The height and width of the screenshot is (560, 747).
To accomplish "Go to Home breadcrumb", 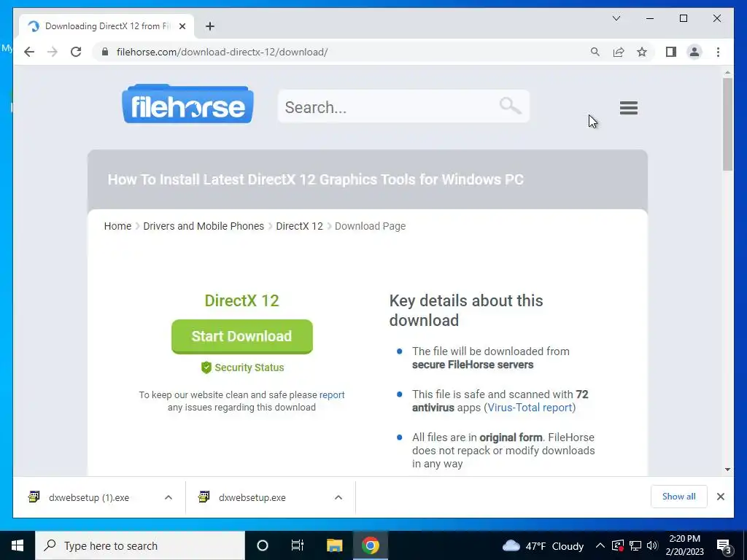I will click(117, 226).
